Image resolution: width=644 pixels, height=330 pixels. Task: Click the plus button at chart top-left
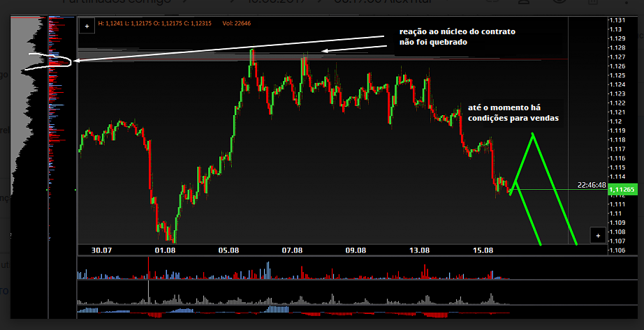click(x=87, y=26)
